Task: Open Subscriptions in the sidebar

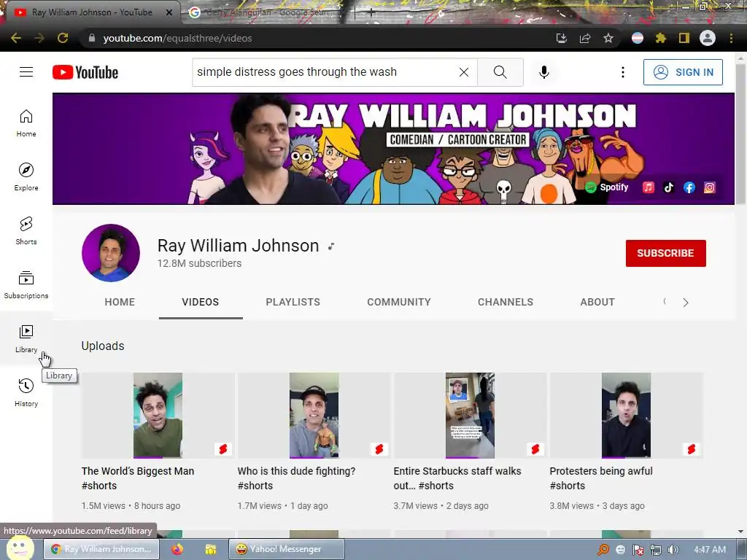Action: [x=26, y=285]
